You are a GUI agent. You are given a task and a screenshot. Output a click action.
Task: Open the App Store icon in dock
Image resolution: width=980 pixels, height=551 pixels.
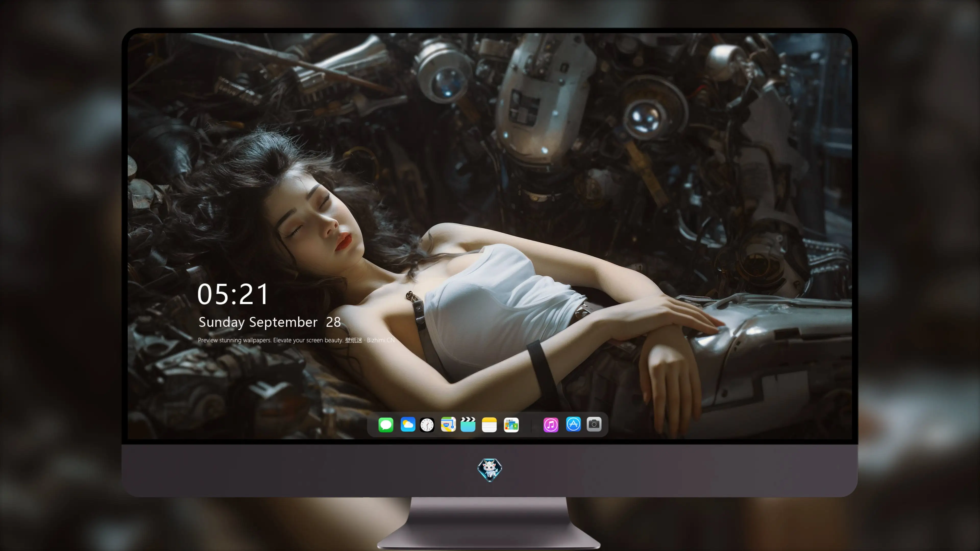pyautogui.click(x=573, y=424)
